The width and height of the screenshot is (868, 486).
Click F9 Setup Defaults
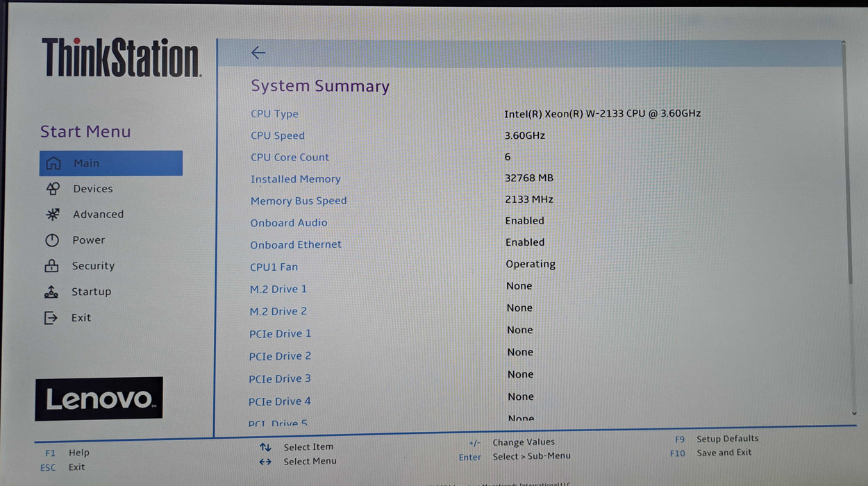(717, 439)
